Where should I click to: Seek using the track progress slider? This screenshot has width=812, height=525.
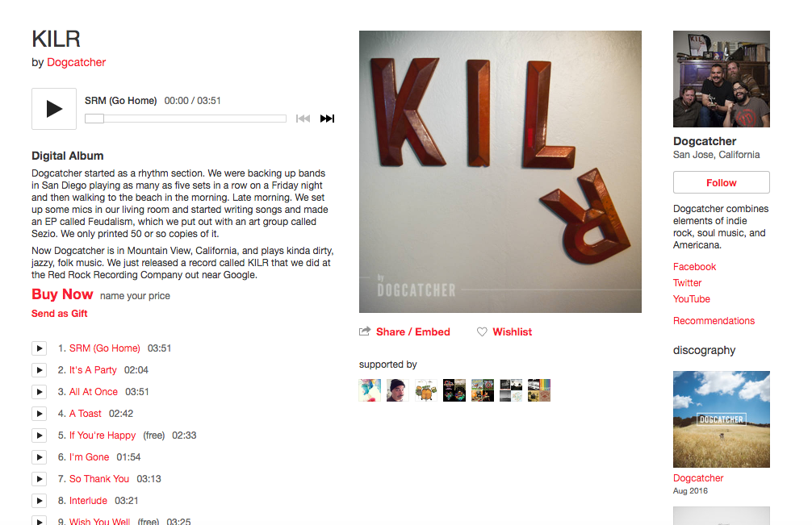pos(186,119)
